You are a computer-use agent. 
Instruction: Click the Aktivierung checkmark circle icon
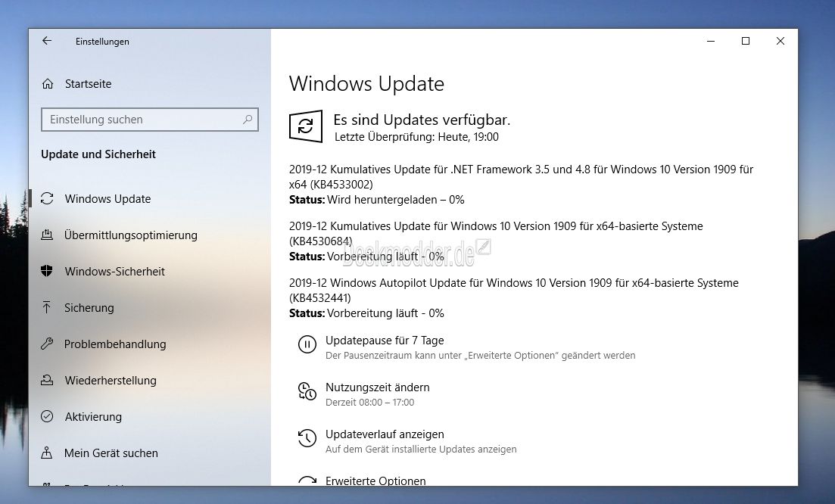[47, 416]
